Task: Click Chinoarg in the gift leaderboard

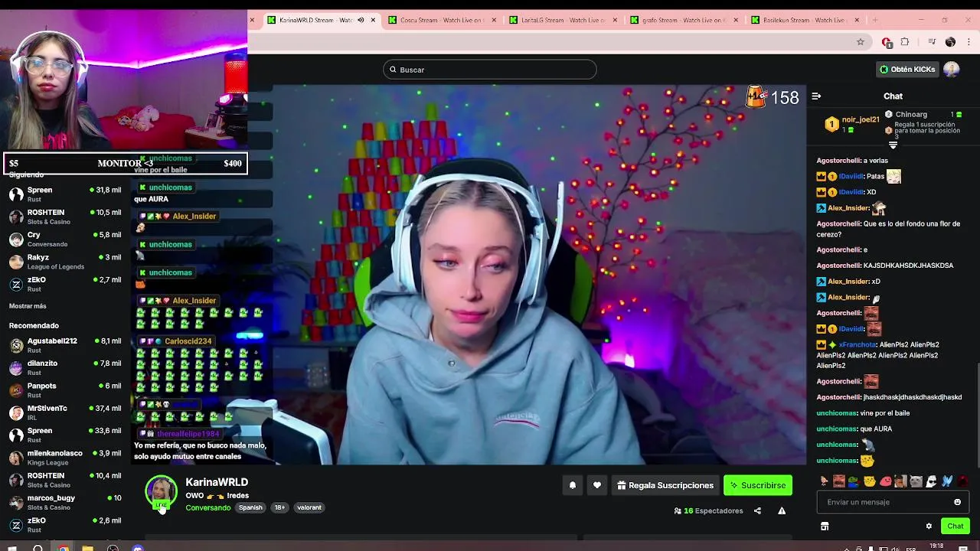Action: 911,115
